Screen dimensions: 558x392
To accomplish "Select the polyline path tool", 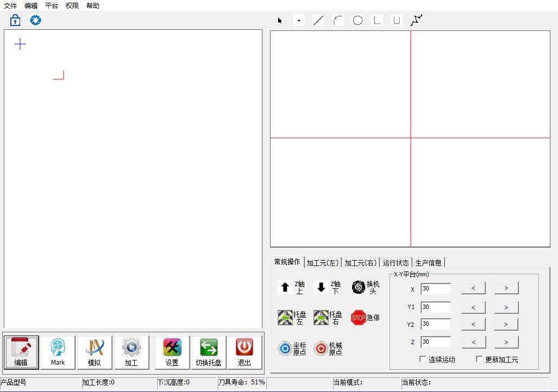I will point(416,21).
